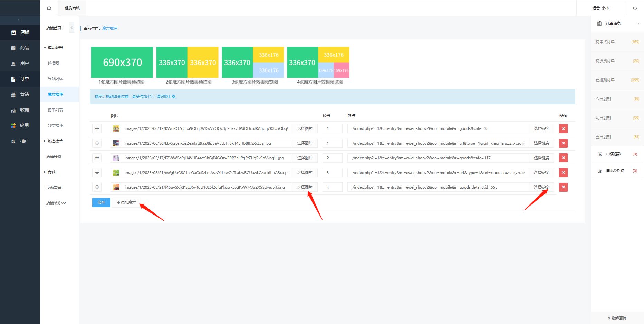Click 选择图片 for the KW6RO7 image row
The height and width of the screenshot is (324, 644).
(x=305, y=128)
